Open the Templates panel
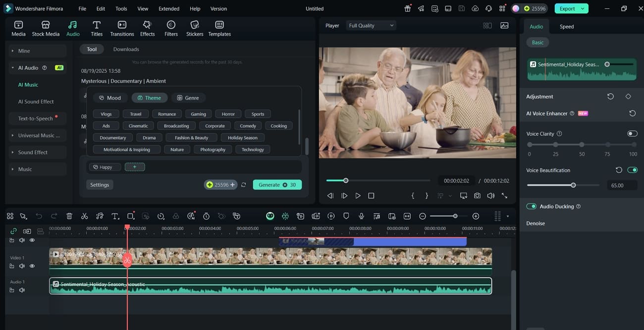The height and width of the screenshot is (330, 644). point(219,29)
